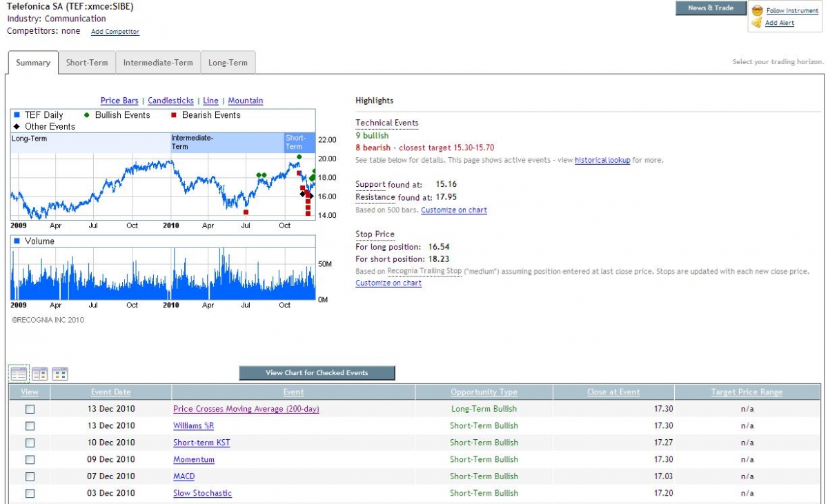Check the box beside the MACD event
Viewport: 828px width, 504px height.
point(30,476)
